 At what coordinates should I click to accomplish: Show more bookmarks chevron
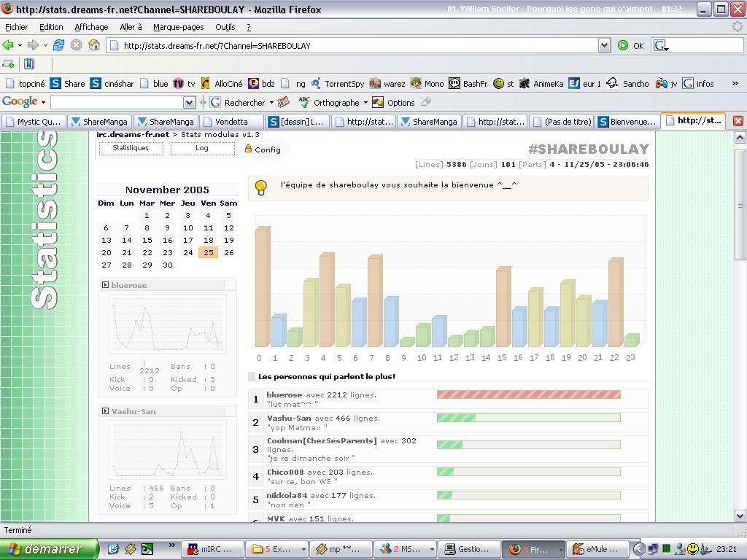point(735,84)
